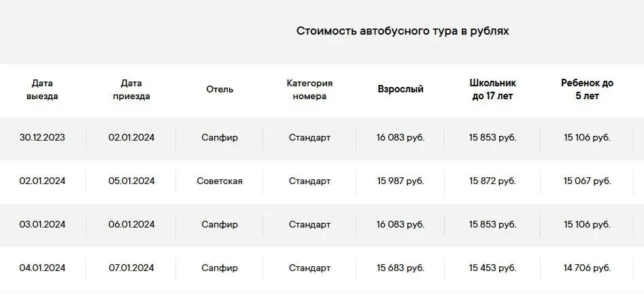Click adult price 15 987 руб.
The image size is (644, 305).
[401, 181]
